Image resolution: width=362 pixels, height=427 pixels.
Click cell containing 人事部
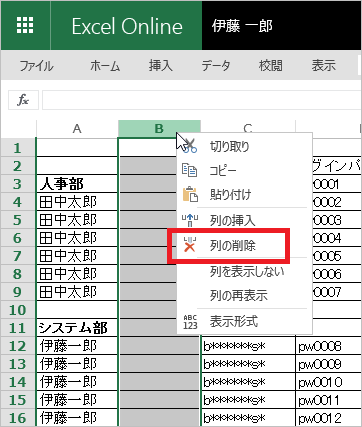coord(77,184)
